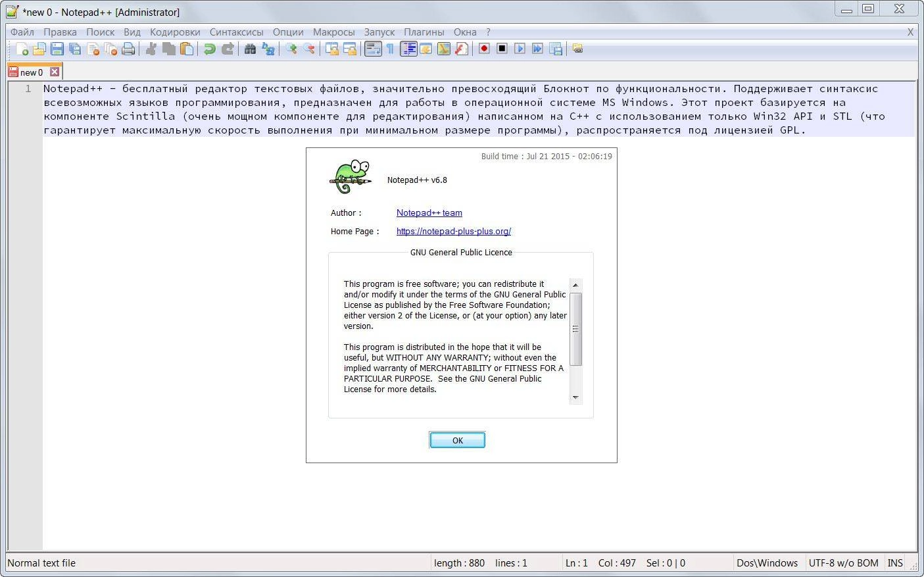Viewport: 924px width, 577px height.
Task: Print the document via the printer icon
Action: coord(128,49)
